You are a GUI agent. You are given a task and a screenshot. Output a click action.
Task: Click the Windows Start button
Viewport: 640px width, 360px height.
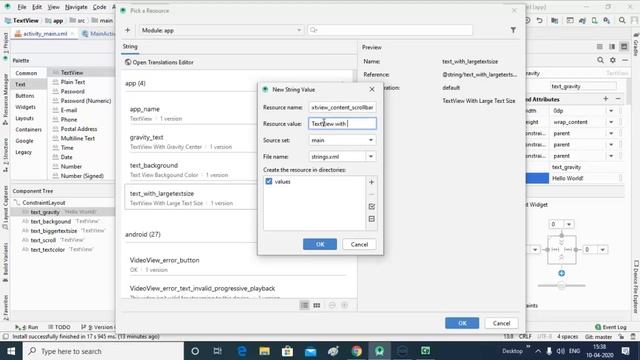[11, 351]
